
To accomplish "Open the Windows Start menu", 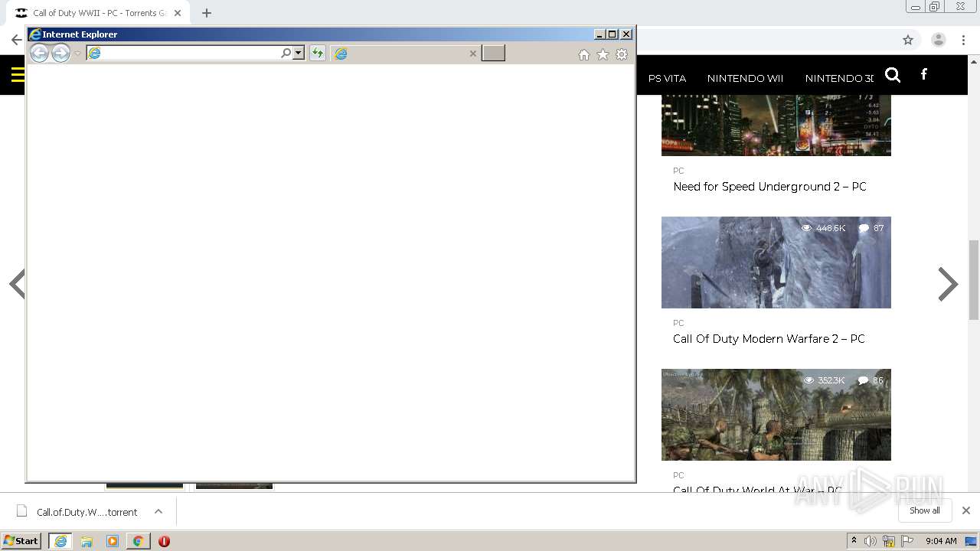I will [x=21, y=541].
